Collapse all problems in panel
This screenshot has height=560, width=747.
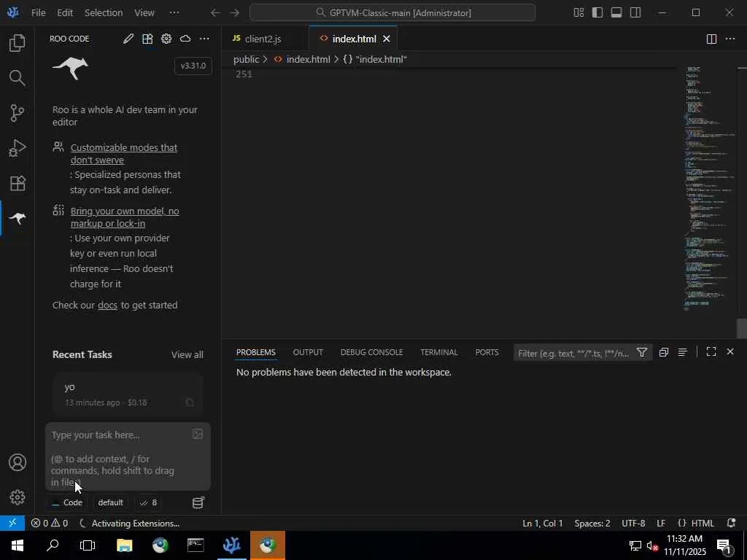click(664, 352)
